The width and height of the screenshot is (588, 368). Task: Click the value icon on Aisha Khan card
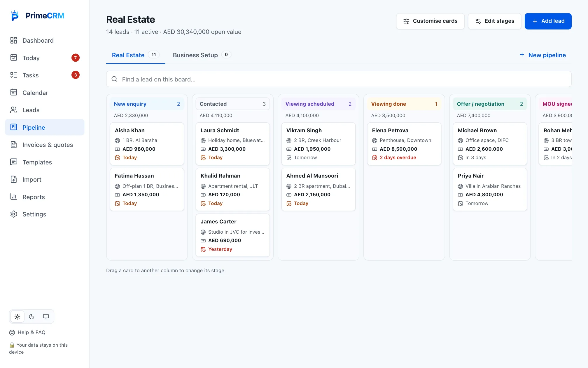(x=117, y=149)
